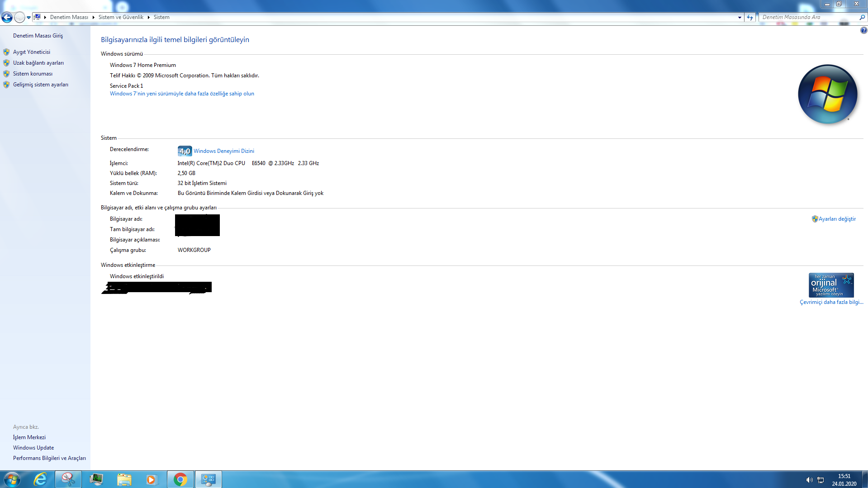Click shield icon beside Aygıt Yöneticisi
Viewport: 868px width, 488px height.
coord(6,52)
